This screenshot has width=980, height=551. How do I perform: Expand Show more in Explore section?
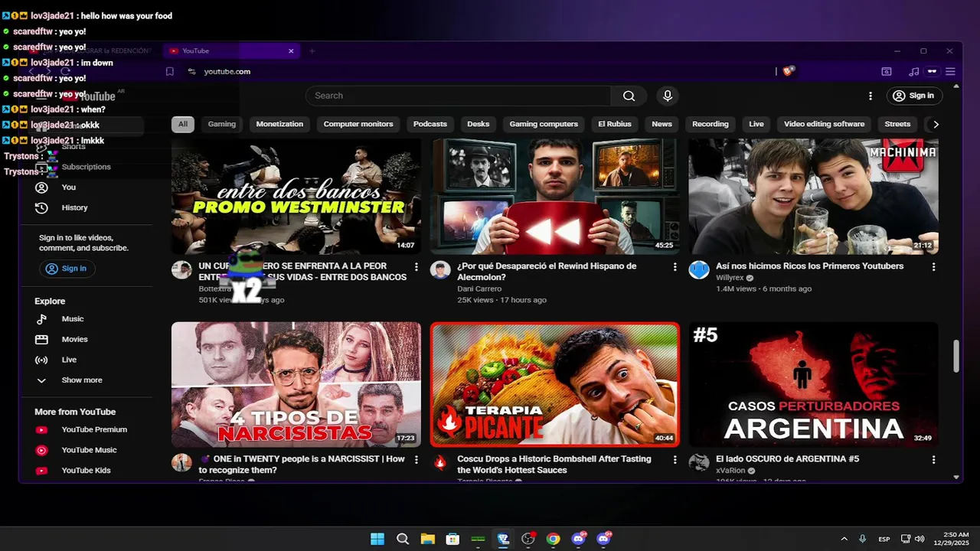(x=81, y=380)
